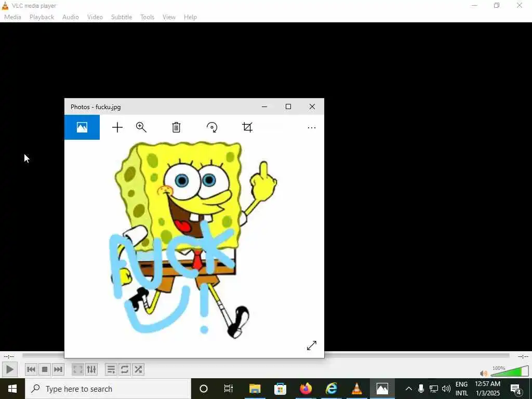
Task: Click the VLC volume slider
Action: pyautogui.click(x=510, y=371)
